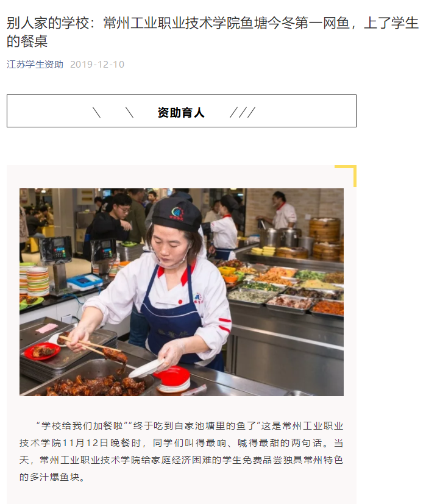Image resolution: width=426 pixels, height=504 pixels.
Task: Click the text line about 家庭经济困难的学生
Action: tap(182, 460)
